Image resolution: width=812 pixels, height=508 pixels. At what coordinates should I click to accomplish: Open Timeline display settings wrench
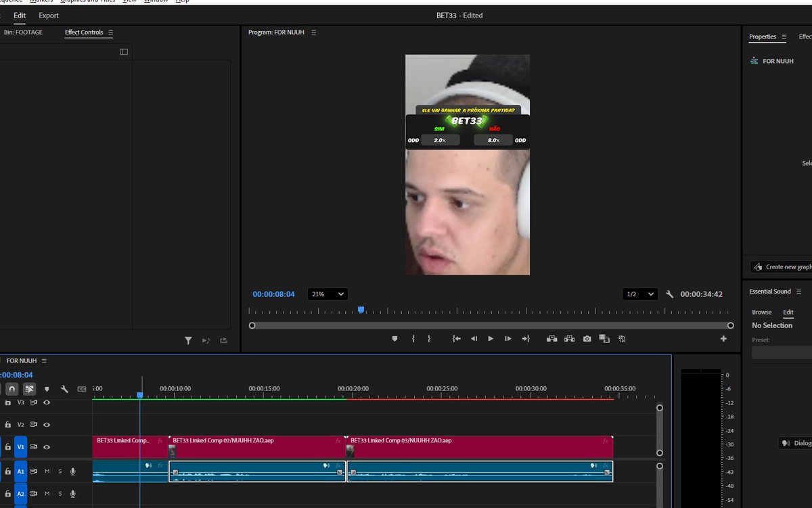[x=64, y=389]
